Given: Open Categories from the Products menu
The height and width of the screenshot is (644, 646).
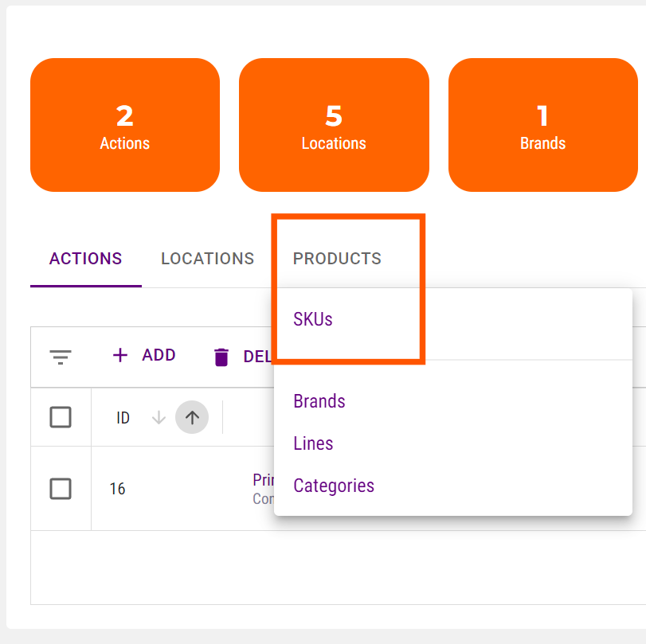Looking at the screenshot, I should (x=334, y=486).
